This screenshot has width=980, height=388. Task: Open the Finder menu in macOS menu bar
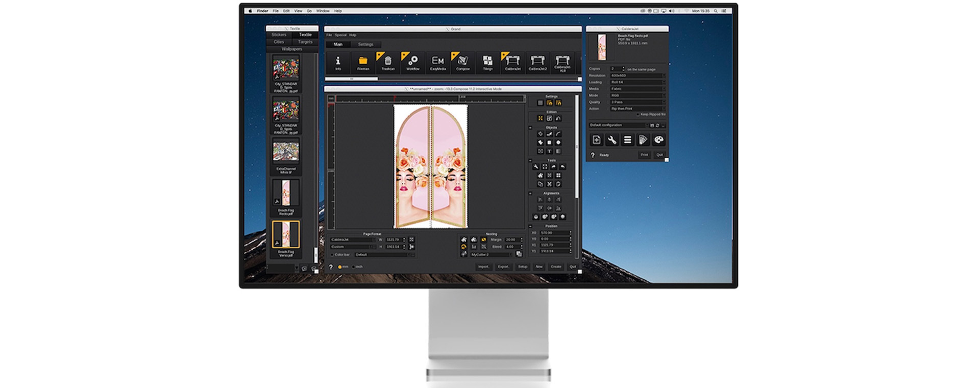(262, 11)
